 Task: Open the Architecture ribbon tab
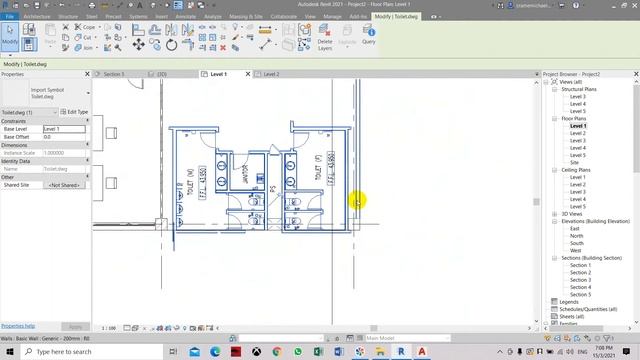coord(37,16)
